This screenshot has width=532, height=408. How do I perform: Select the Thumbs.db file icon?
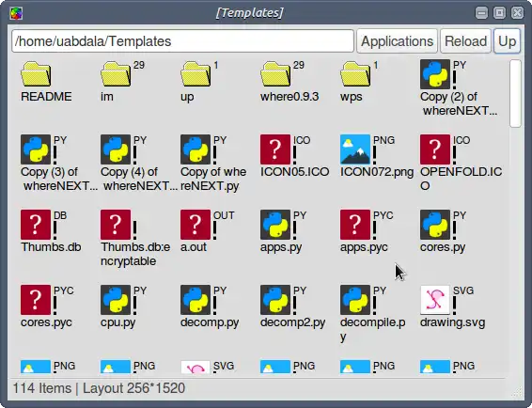pos(36,225)
